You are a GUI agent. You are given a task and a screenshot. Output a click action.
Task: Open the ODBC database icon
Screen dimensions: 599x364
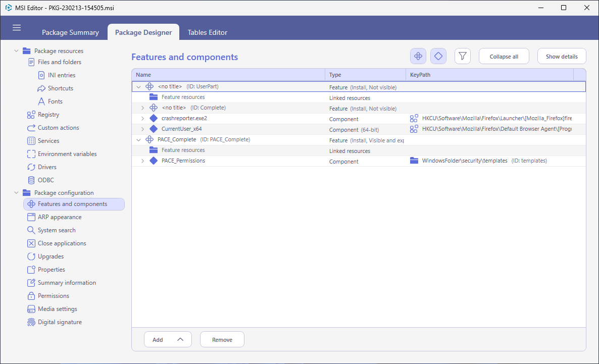pyautogui.click(x=31, y=180)
